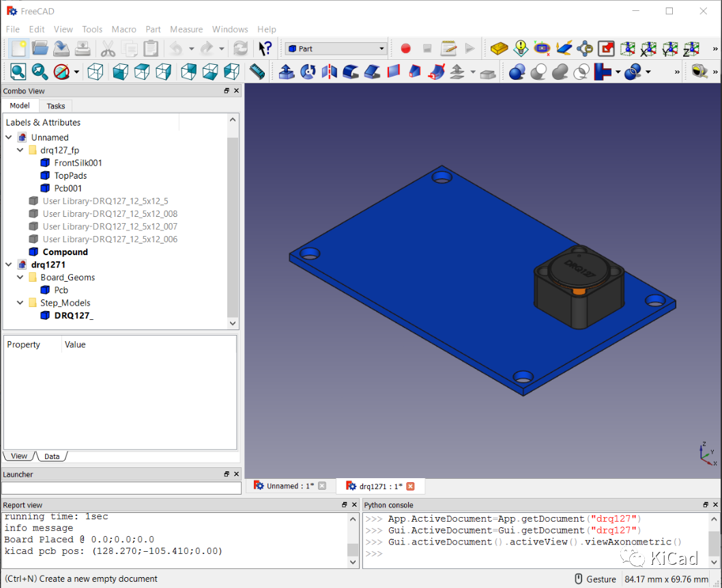Image resolution: width=722 pixels, height=588 pixels.
Task: Click the Extrude shape icon
Action: [x=287, y=72]
